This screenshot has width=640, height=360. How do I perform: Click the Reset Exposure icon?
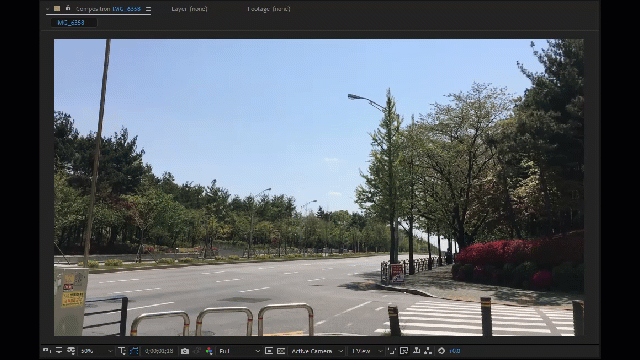point(441,351)
